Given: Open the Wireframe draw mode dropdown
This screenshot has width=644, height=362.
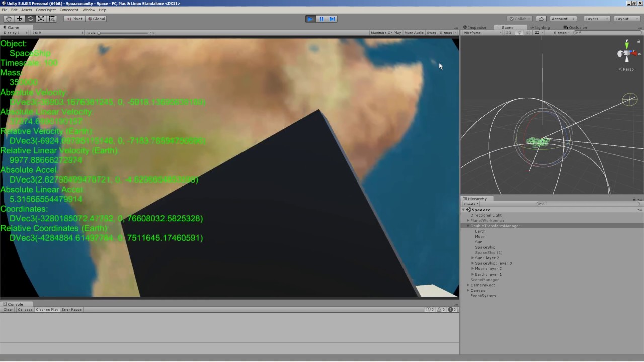Looking at the screenshot, I should coord(482,33).
